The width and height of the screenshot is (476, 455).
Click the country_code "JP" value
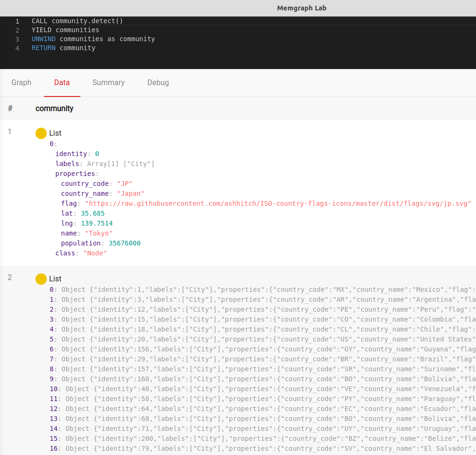click(x=124, y=184)
